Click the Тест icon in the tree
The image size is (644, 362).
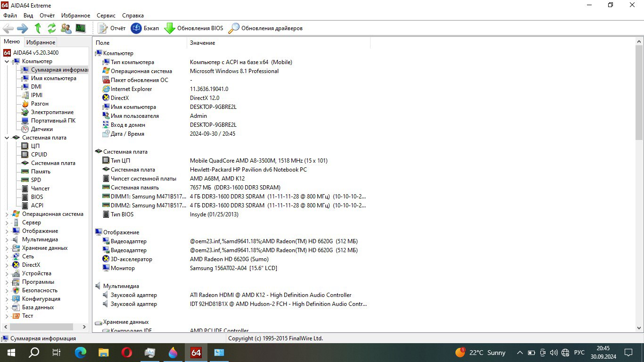[16, 316]
